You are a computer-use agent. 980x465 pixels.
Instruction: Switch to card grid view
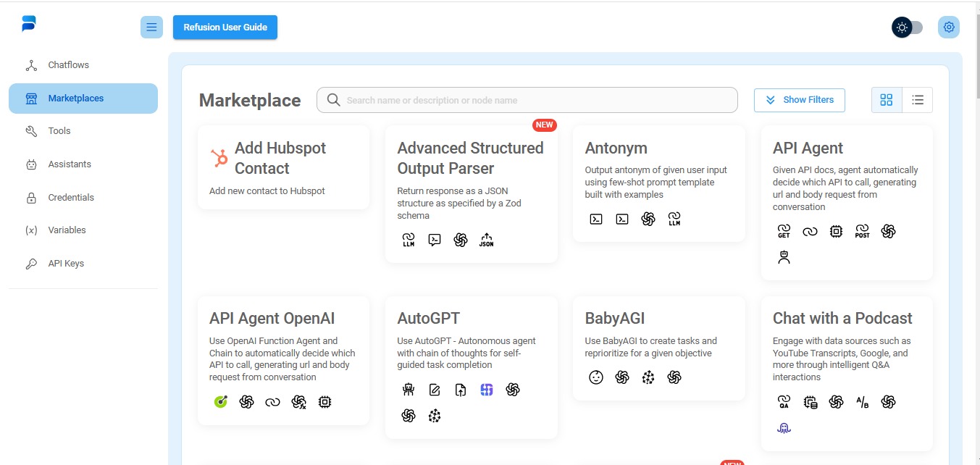(x=887, y=100)
